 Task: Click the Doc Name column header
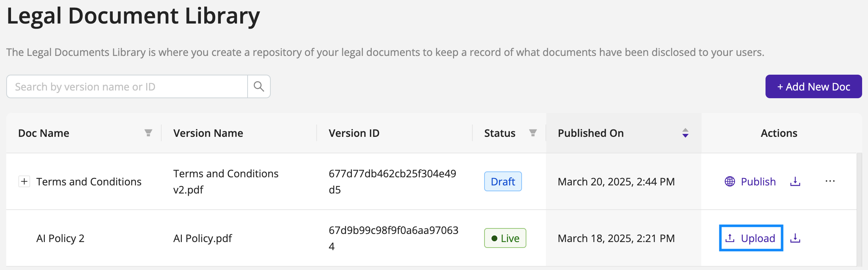pyautogui.click(x=84, y=133)
